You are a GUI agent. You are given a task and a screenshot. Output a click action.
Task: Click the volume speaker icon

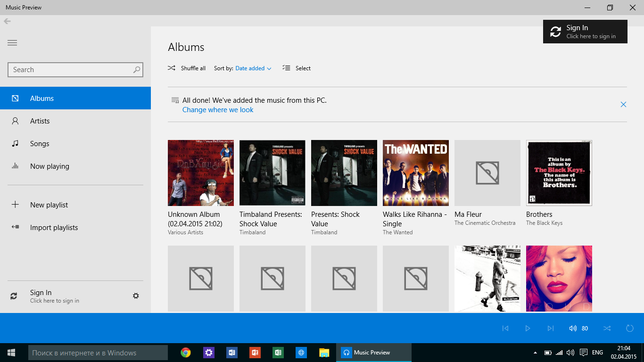573,329
